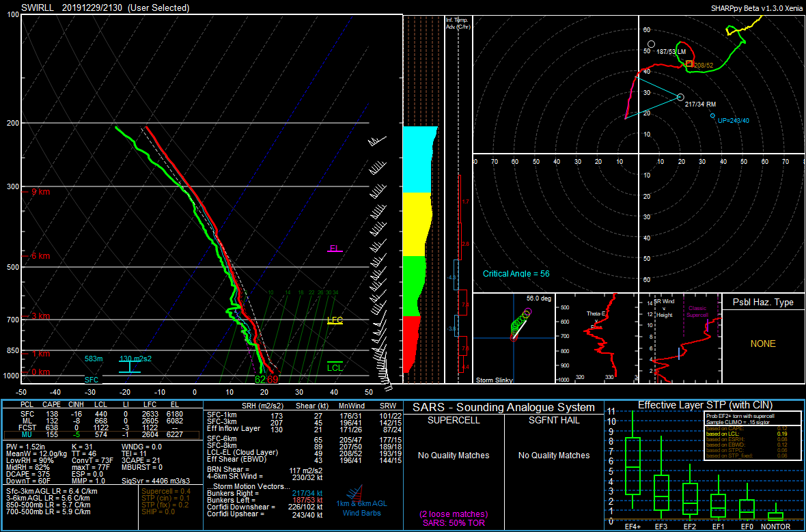Click the Classic Supercell label
The height and width of the screenshot is (532, 806).
tap(697, 311)
